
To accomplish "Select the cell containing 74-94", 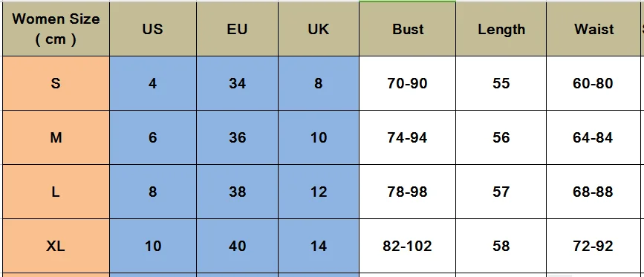I will (408, 137).
